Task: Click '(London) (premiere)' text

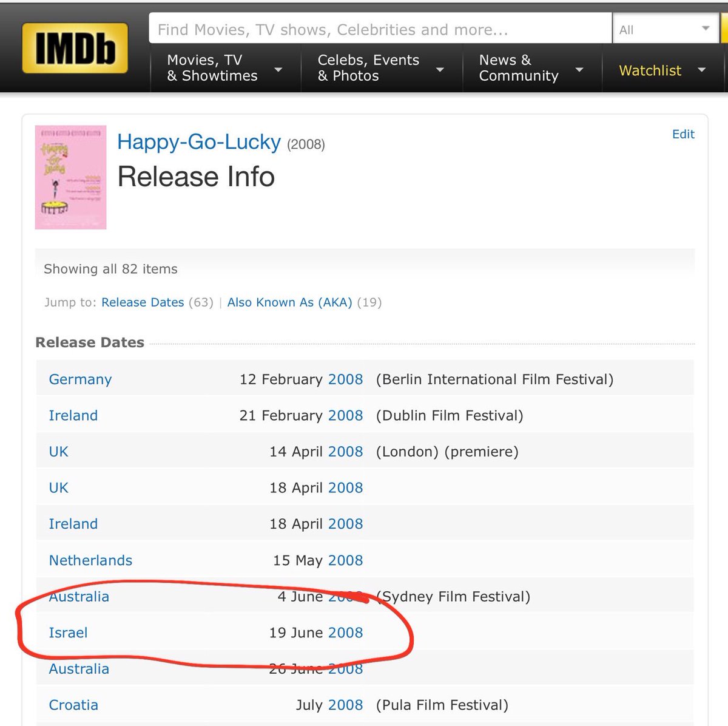Action: tap(447, 452)
